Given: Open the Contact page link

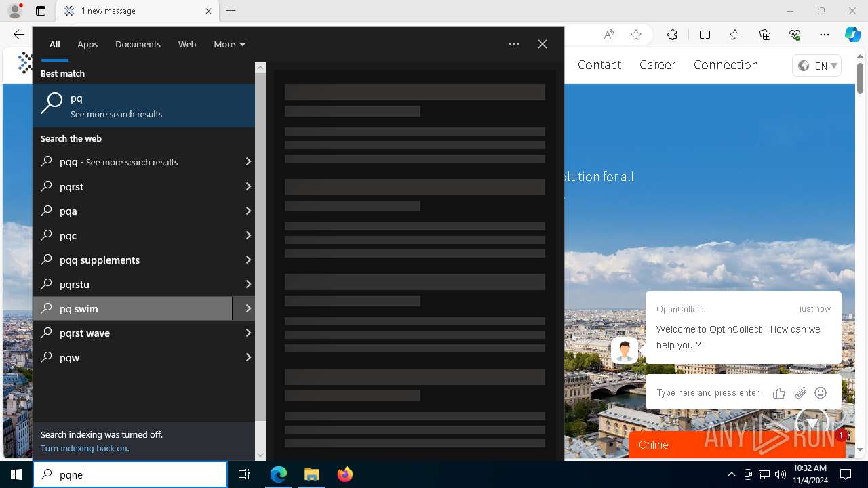Looking at the screenshot, I should pos(599,65).
